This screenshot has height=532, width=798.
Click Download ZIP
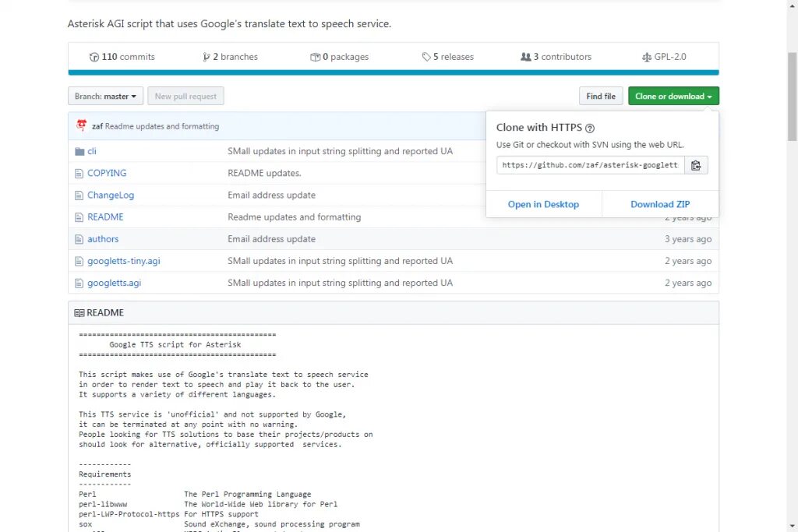tap(660, 204)
